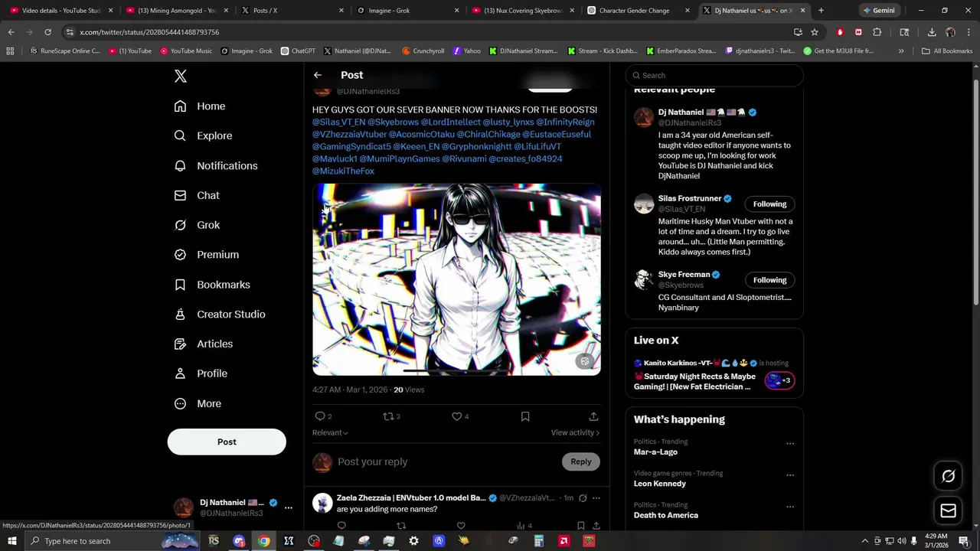Open the YouTube Music bookmark
The image size is (980, 551).
(x=186, y=51)
